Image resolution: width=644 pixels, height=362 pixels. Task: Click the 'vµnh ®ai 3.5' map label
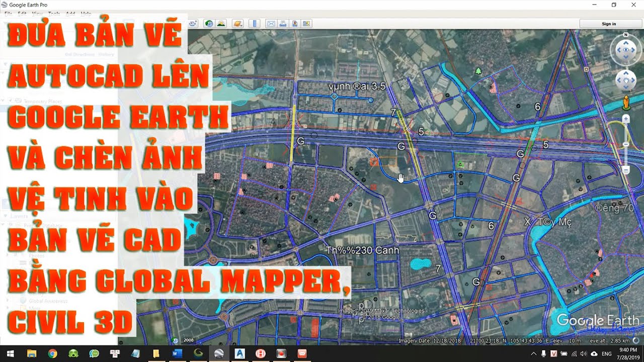pyautogui.click(x=357, y=86)
